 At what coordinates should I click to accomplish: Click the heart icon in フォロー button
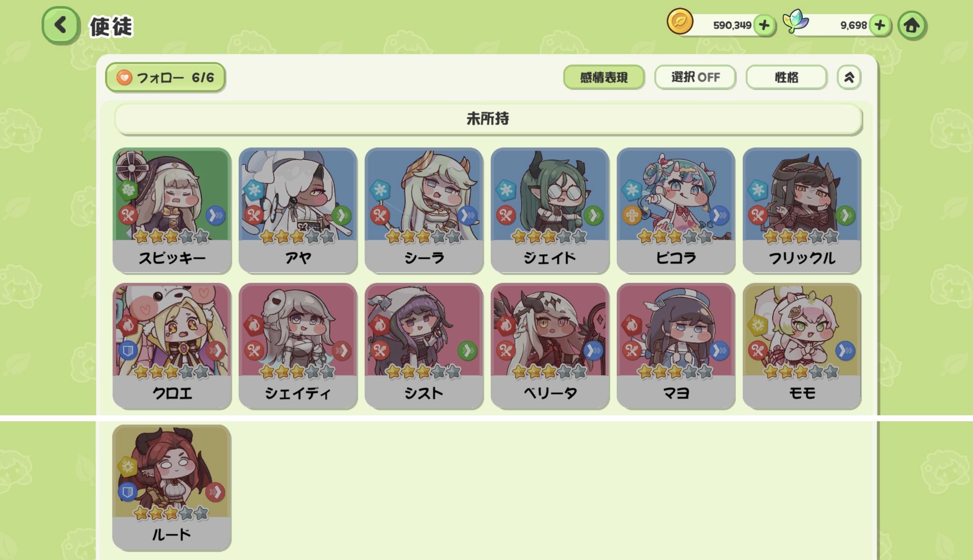[124, 77]
